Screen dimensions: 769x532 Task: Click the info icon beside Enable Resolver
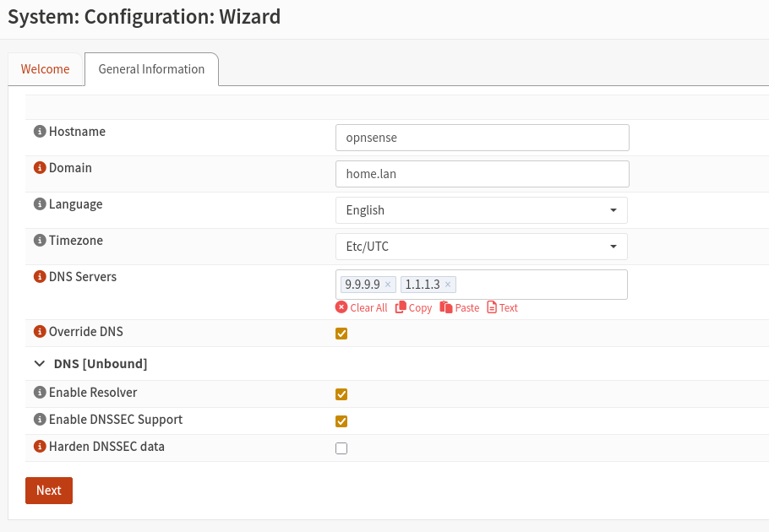coord(40,393)
